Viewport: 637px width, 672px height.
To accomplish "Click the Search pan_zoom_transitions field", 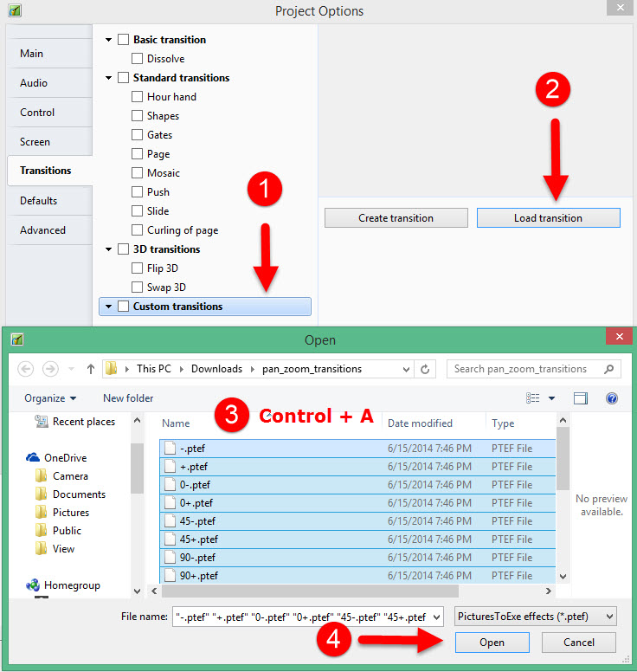I will [x=526, y=369].
